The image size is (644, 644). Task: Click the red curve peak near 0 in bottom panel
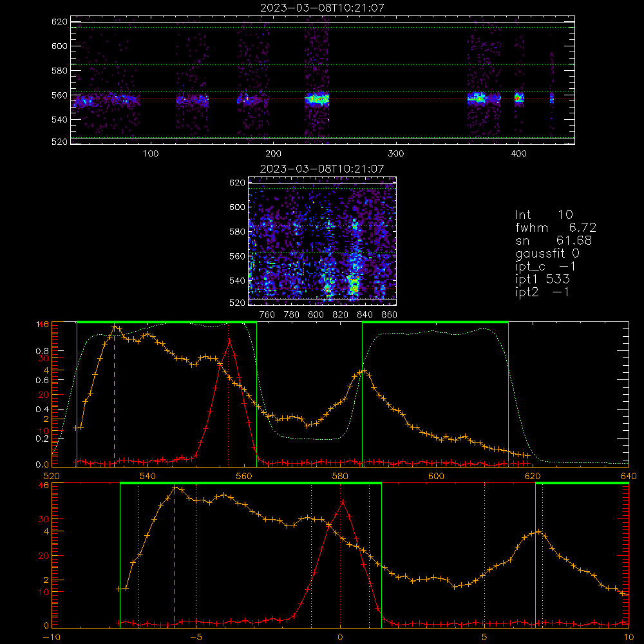coord(343,502)
